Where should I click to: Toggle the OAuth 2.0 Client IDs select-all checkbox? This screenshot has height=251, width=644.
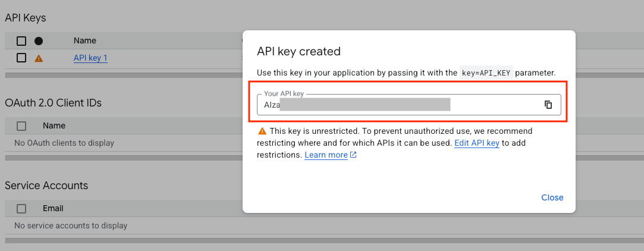(21, 126)
